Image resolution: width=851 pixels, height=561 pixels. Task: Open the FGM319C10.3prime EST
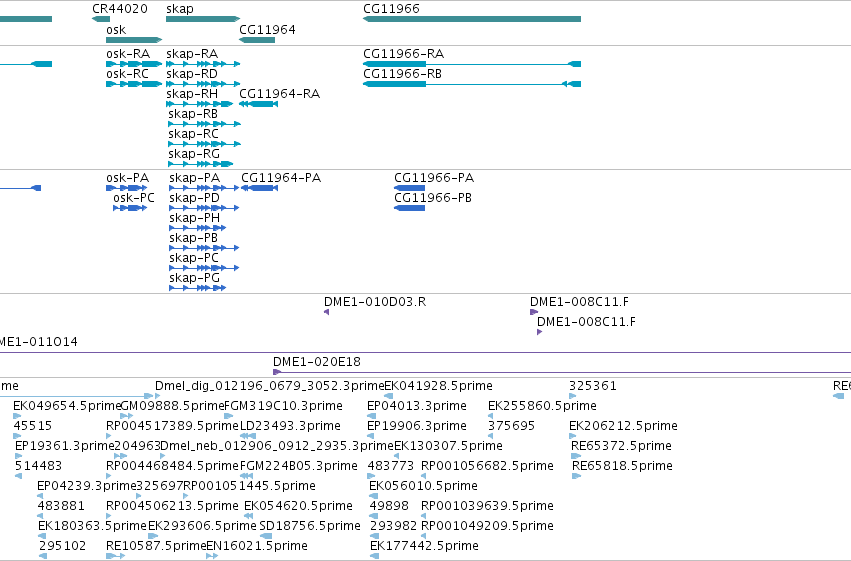pos(228,416)
